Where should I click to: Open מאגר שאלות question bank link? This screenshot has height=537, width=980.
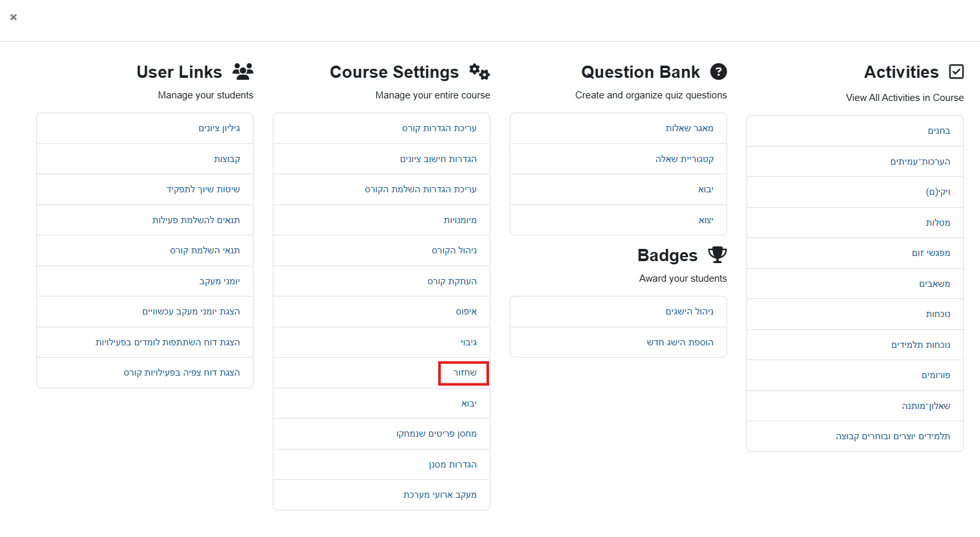click(x=689, y=129)
